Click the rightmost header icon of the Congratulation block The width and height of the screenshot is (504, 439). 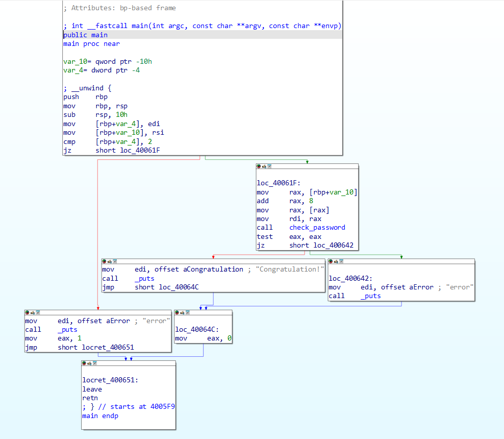point(115,261)
